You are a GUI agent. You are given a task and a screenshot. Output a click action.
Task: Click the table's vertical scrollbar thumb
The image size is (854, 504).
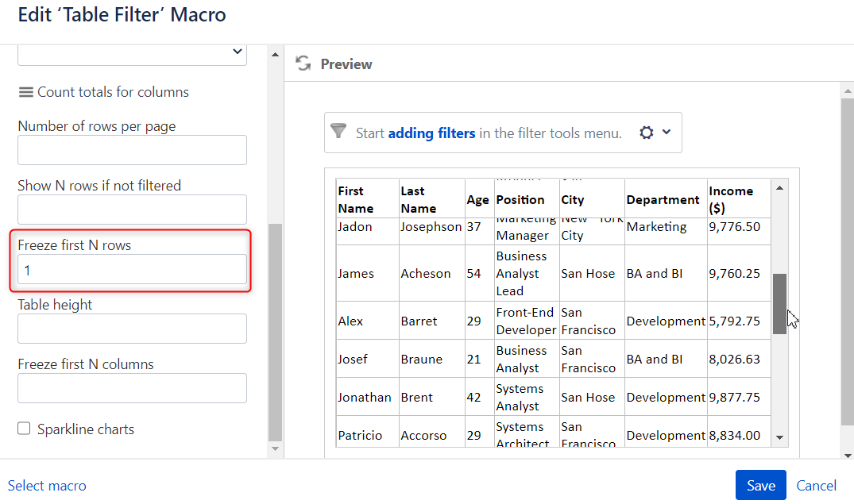point(779,303)
